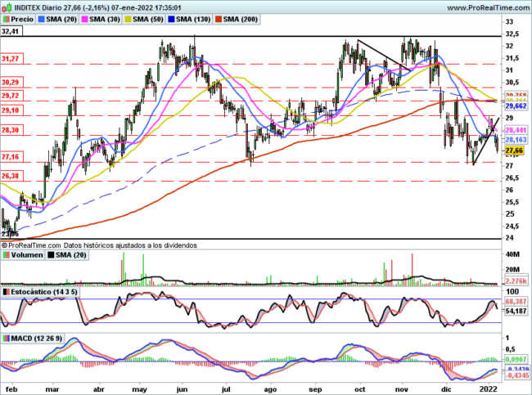Select the magenta SMA (30) color swatch
The image size is (532, 395).
pos(85,20)
